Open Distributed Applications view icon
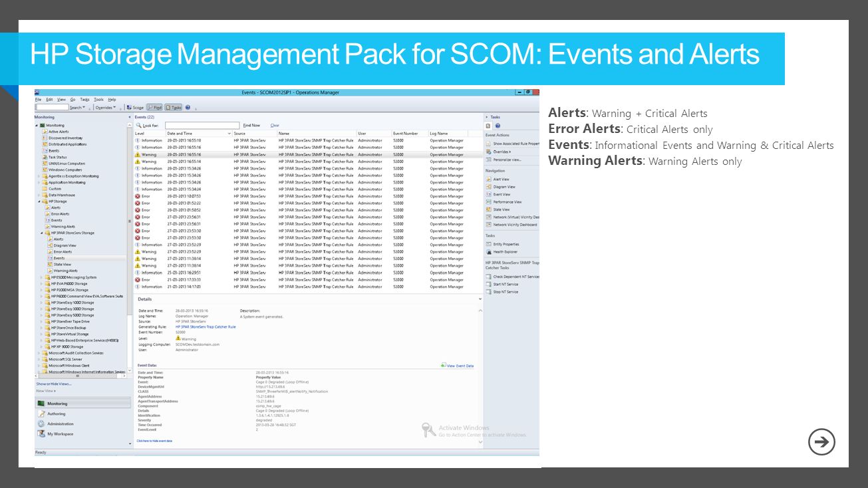 tap(46, 144)
